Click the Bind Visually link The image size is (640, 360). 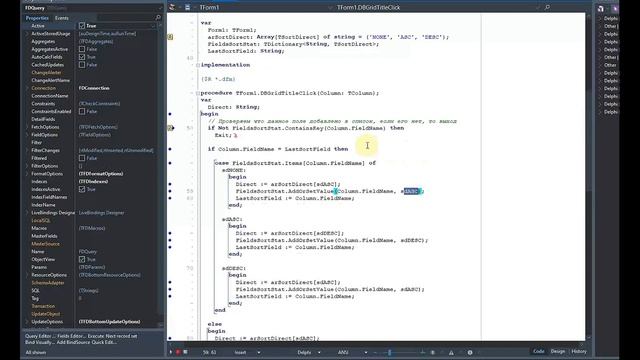coord(40,342)
